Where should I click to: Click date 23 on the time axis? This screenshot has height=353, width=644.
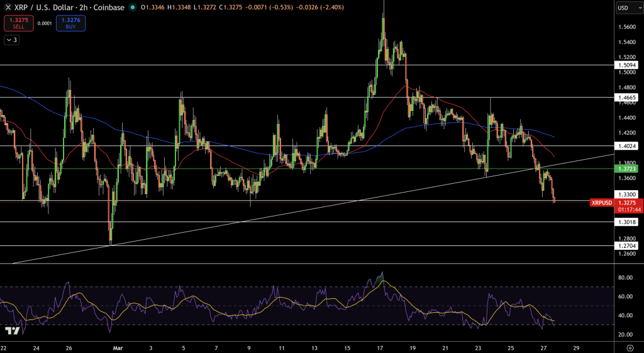click(x=478, y=348)
